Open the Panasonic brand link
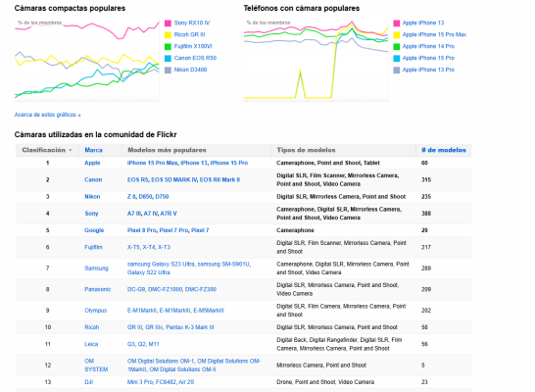The image size is (535, 392). click(98, 290)
